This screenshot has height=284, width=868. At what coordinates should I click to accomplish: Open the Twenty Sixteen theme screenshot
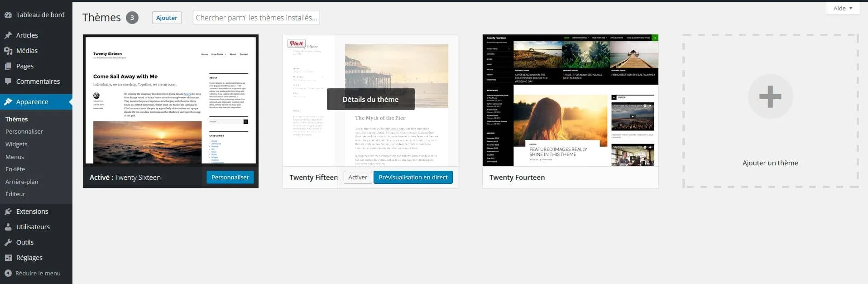coord(171,100)
